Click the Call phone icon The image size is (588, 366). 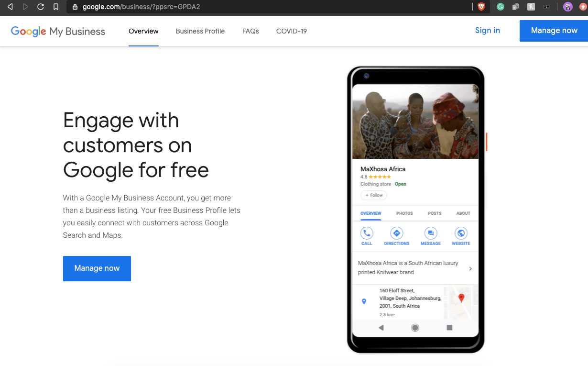[x=367, y=233]
